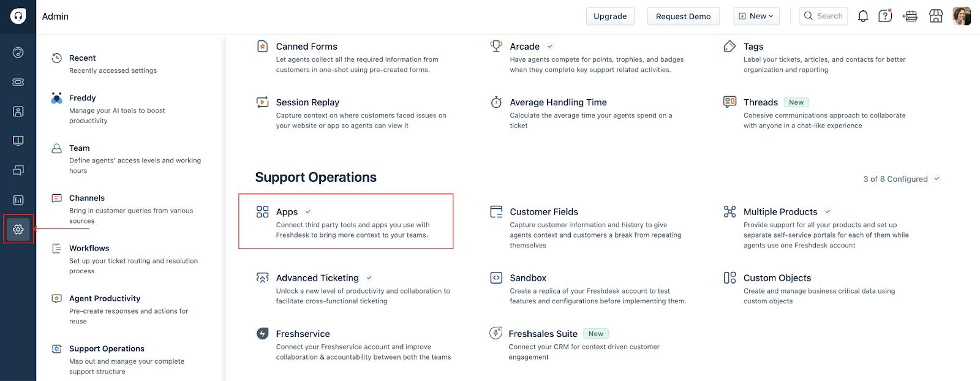Click the 3 of 8 Configured text
The height and width of the screenshot is (381, 980).
pyautogui.click(x=895, y=179)
